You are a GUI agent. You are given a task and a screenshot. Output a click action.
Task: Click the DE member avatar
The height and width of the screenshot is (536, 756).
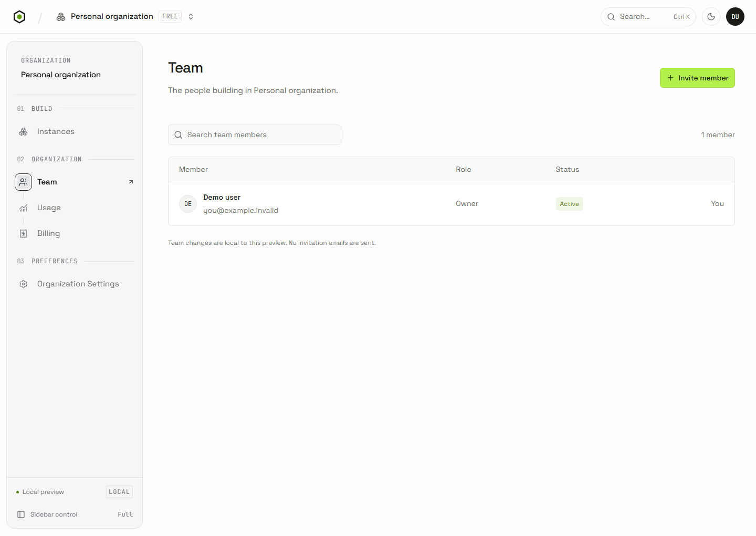tap(188, 204)
